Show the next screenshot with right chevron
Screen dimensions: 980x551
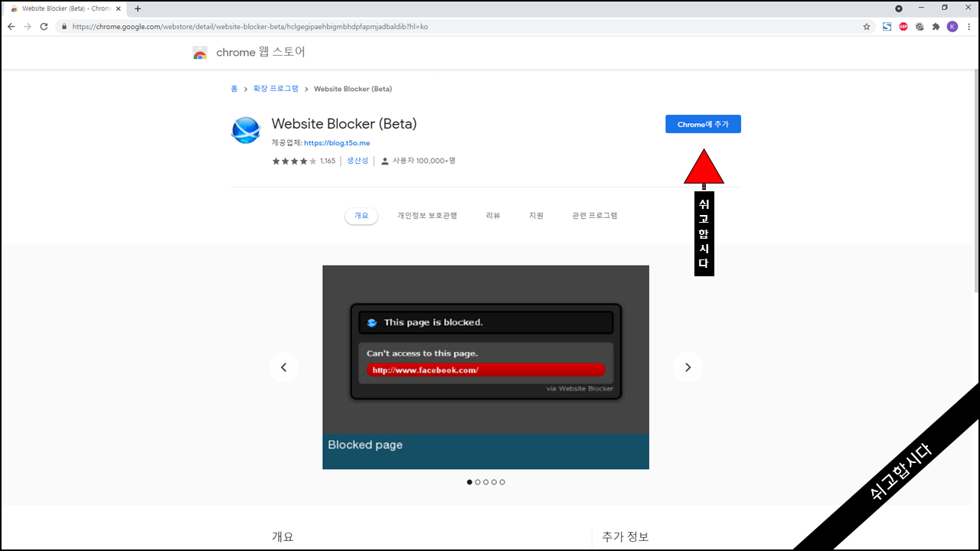(688, 367)
